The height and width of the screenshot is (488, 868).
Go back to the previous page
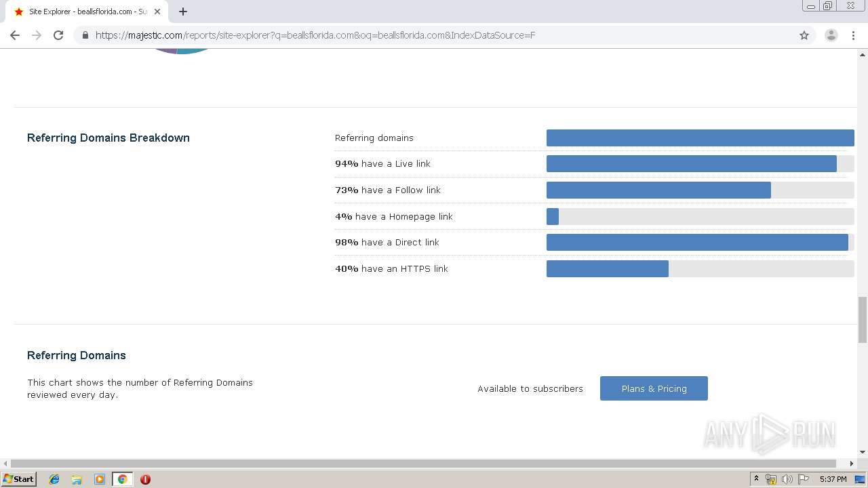[15, 35]
